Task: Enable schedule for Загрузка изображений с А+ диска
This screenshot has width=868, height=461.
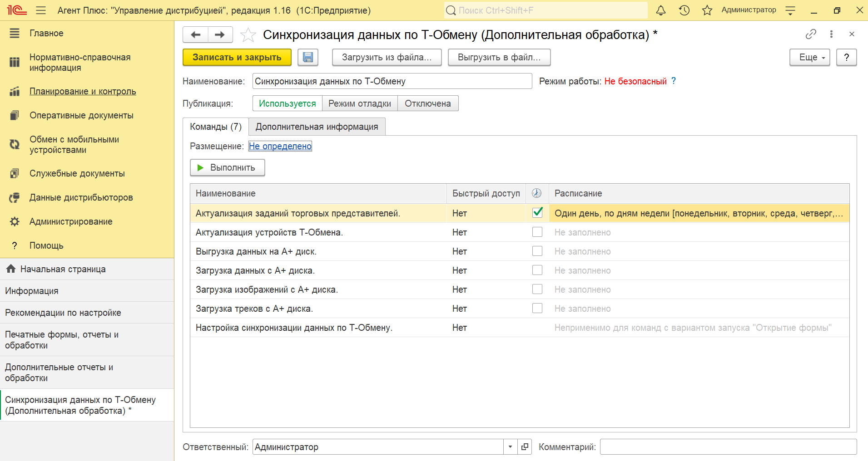Action: [x=537, y=289]
